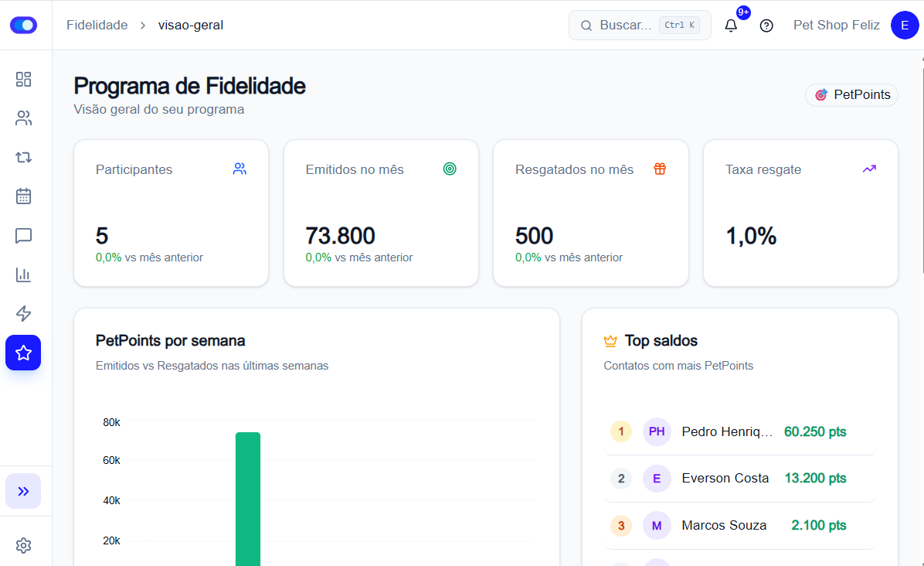Click the rank 1 badge
Viewport: 924px width, 566px height.
(621, 431)
